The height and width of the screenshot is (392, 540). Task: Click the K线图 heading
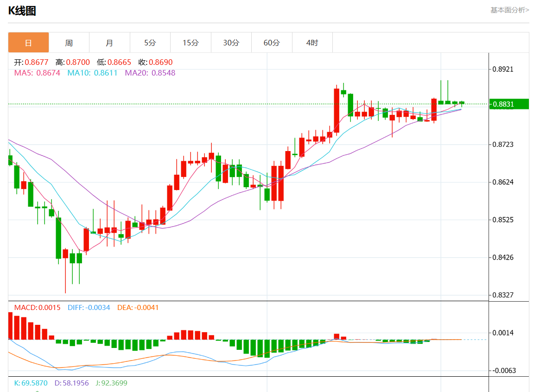(x=22, y=11)
